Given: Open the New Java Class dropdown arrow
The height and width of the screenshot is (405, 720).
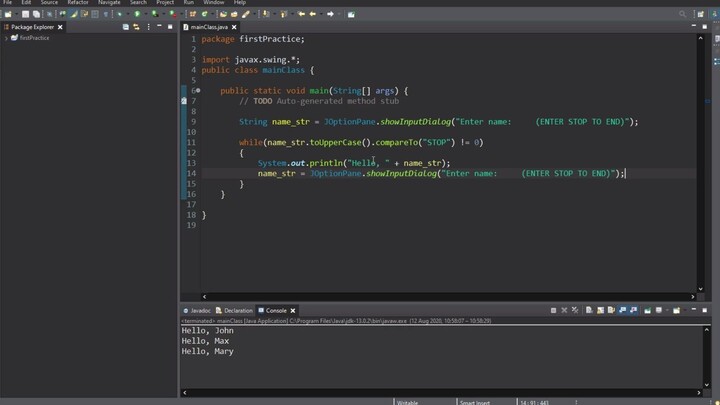Looking at the screenshot, I should [x=212, y=14].
